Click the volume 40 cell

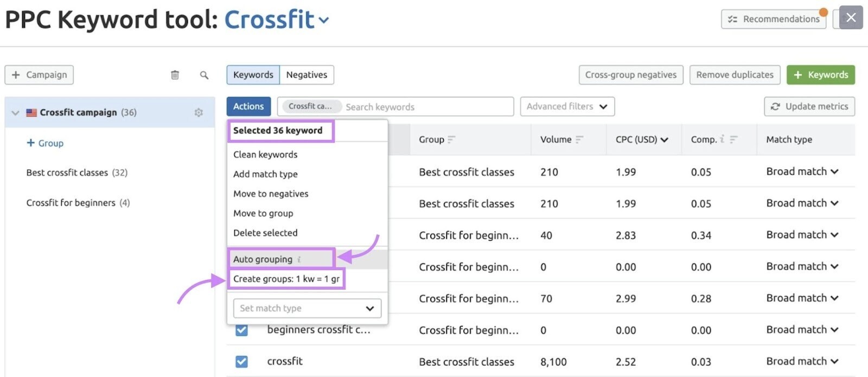pyautogui.click(x=546, y=235)
